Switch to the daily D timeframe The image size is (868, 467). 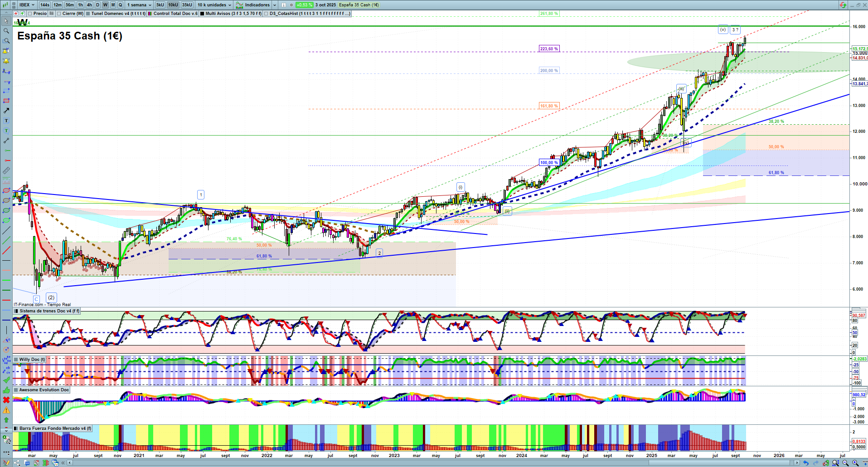coord(97,5)
